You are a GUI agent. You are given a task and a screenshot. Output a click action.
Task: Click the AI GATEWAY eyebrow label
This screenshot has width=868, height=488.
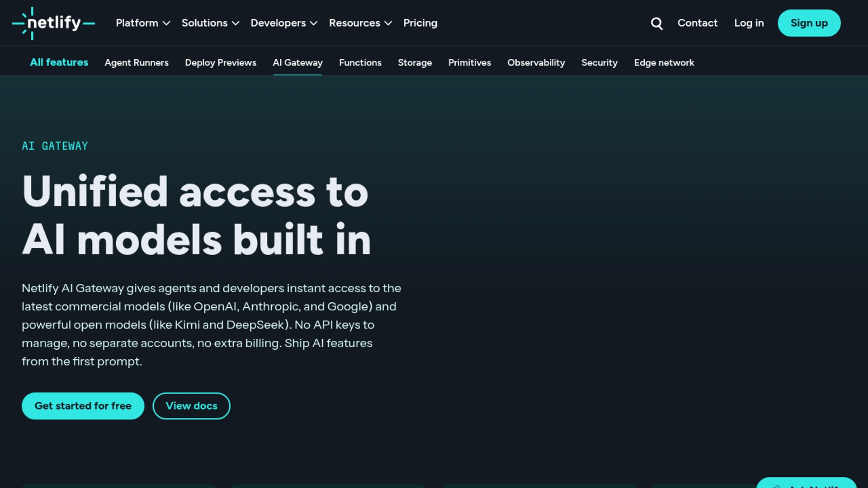[55, 146]
